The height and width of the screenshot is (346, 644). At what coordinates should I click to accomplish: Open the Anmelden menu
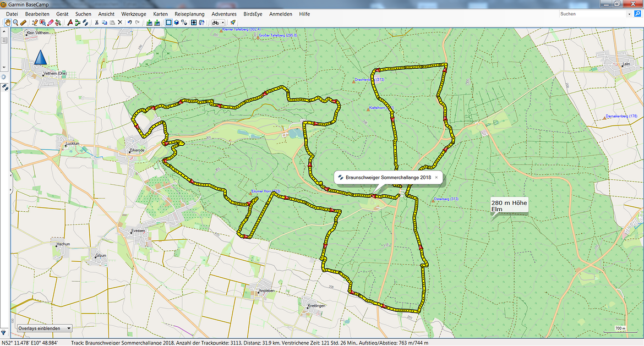(281, 14)
